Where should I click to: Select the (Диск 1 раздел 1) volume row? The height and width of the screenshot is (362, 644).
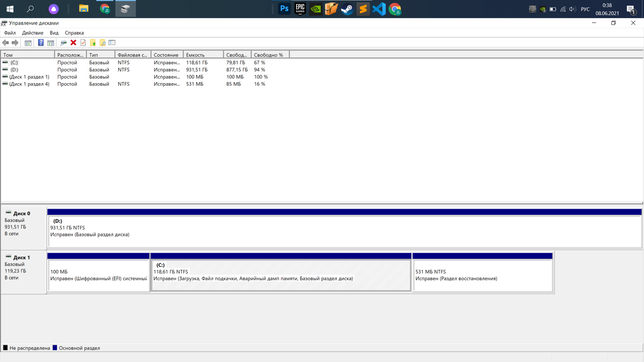click(145, 77)
